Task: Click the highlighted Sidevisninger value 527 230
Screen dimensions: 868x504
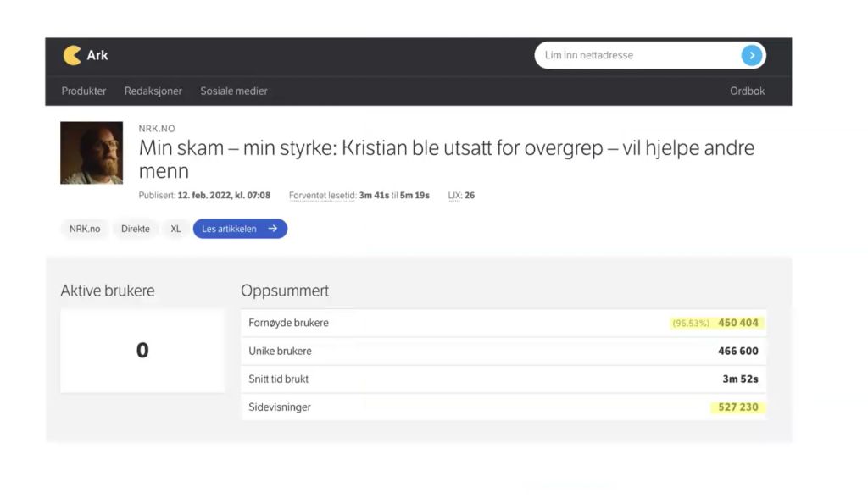Action: [x=737, y=407]
